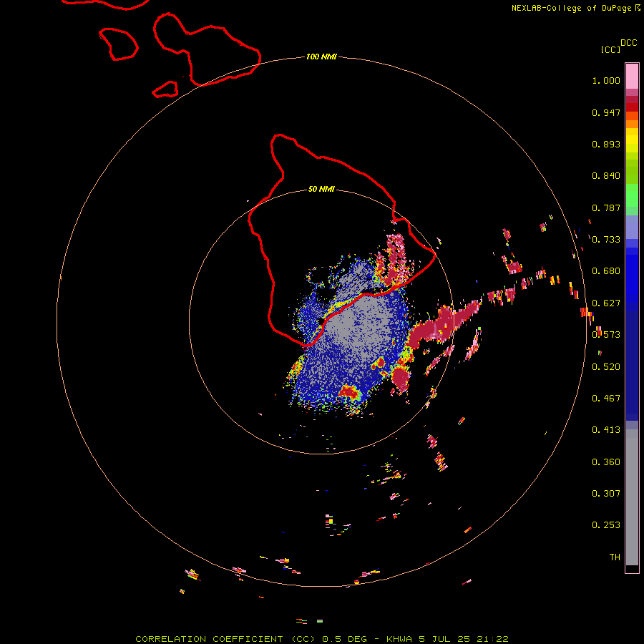Viewport: 644px width, 644px height.
Task: Click the bright green color bar segment
Action: tap(632, 195)
